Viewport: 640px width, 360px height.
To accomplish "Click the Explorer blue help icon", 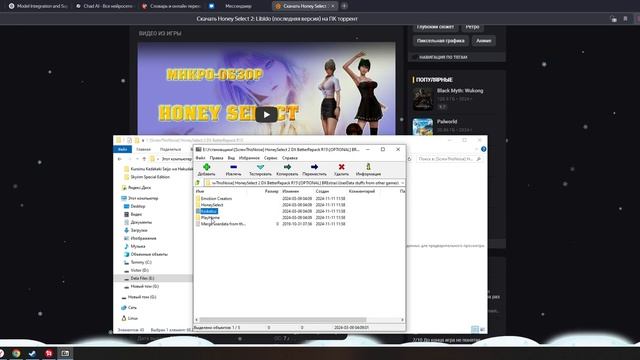I will click(x=483, y=149).
